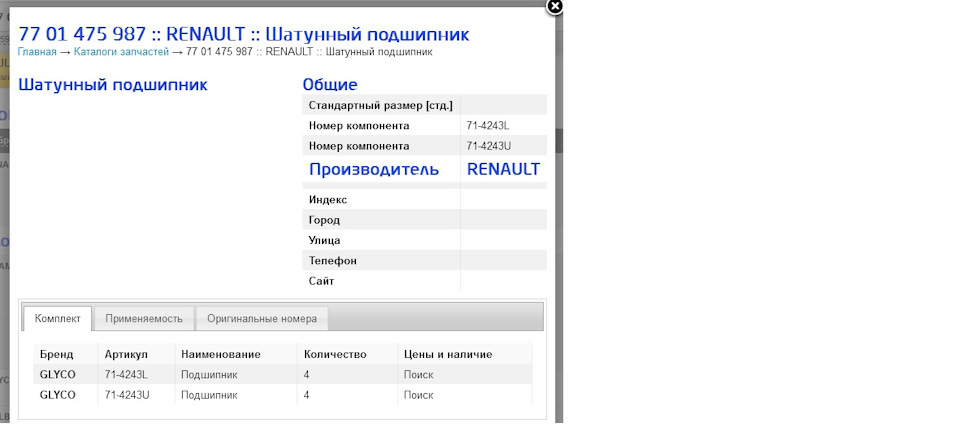Switch to the Применяемость tab
The width and height of the screenshot is (960, 441).
click(144, 318)
